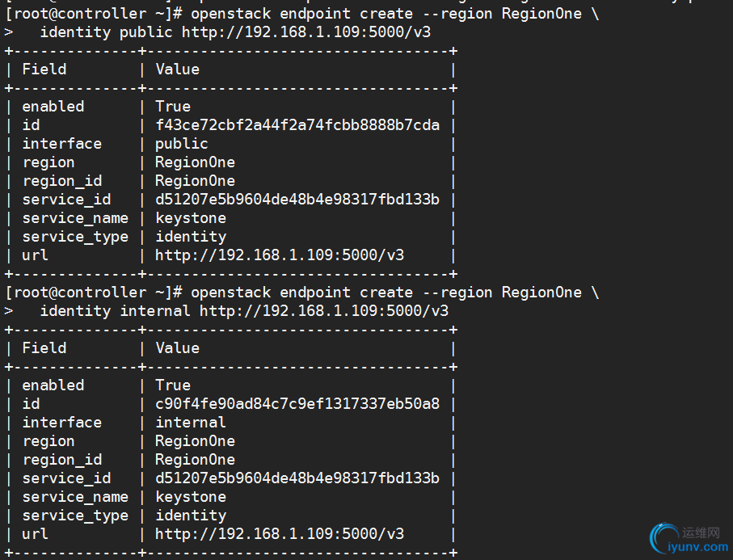The height and width of the screenshot is (560, 733).
Task: Click the endpoint id starting with c90f4fe9
Action: pyautogui.click(x=297, y=404)
